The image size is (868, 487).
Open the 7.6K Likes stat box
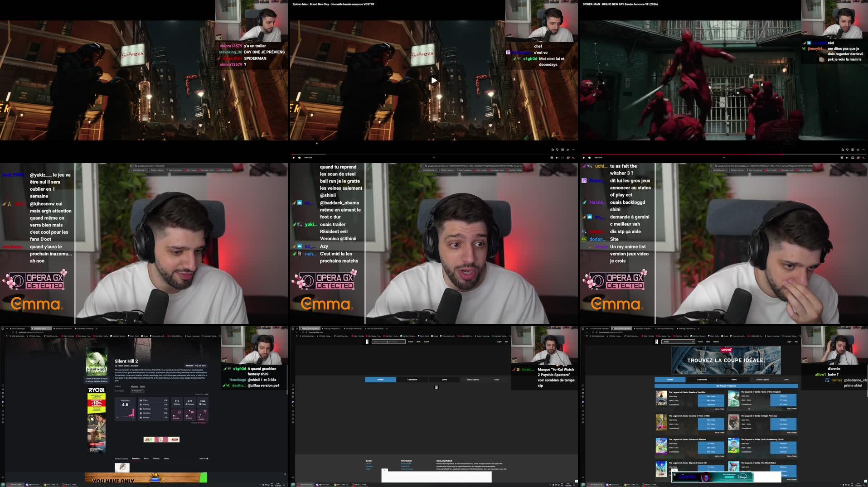click(x=203, y=403)
